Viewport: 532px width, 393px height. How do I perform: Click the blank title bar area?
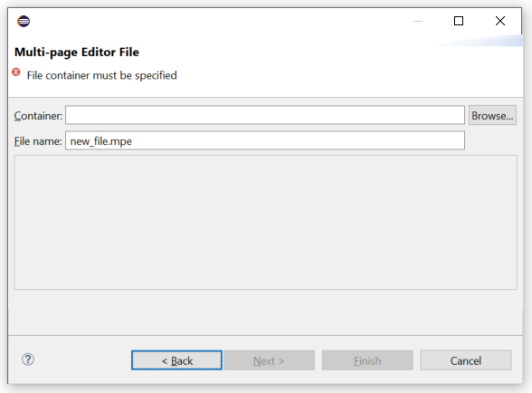click(217, 21)
